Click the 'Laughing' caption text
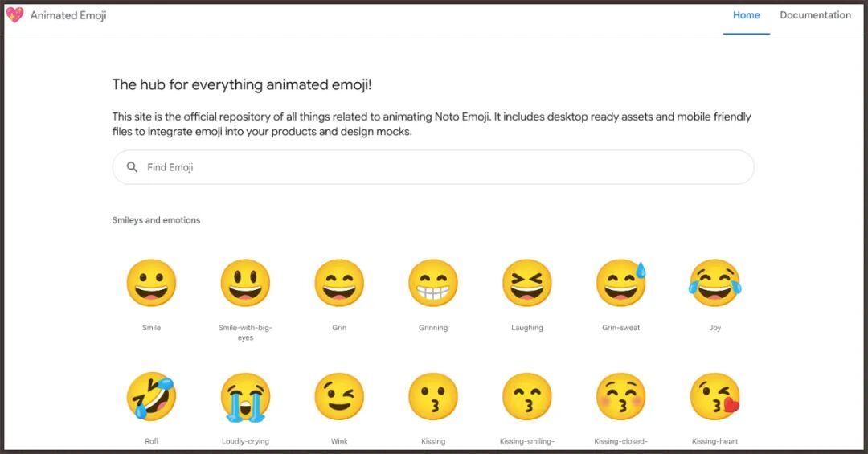 click(527, 328)
